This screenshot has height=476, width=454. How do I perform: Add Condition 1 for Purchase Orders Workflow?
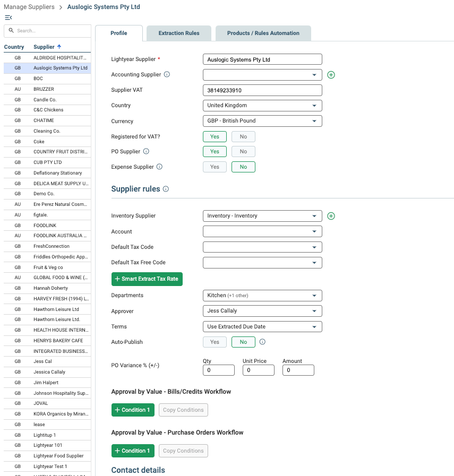(133, 451)
